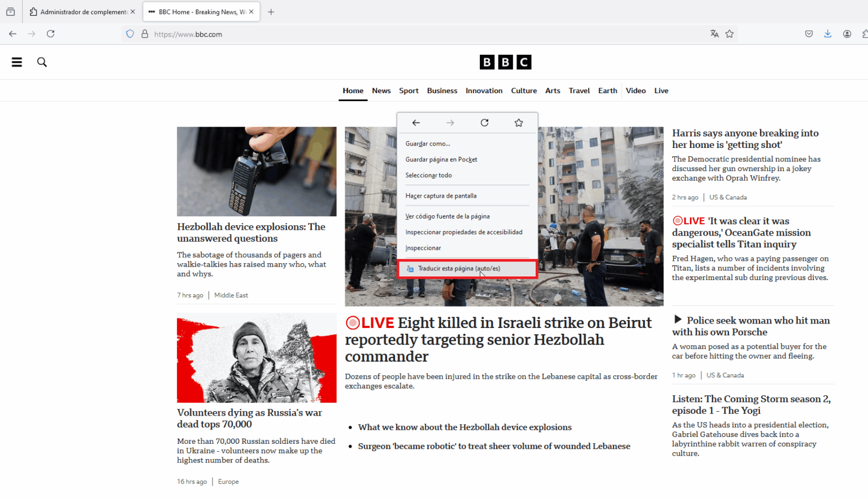Click bookmark star in the context menu
The width and height of the screenshot is (868, 498).
tap(518, 123)
